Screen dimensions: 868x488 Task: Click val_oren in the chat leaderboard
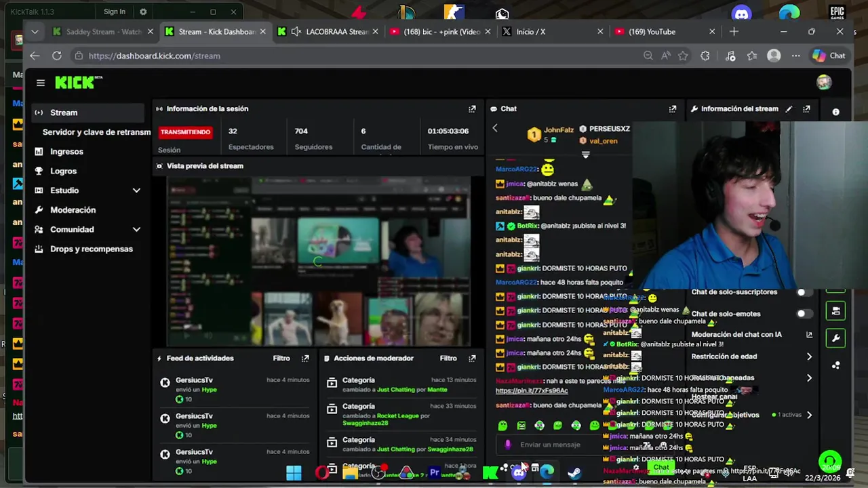[603, 141]
